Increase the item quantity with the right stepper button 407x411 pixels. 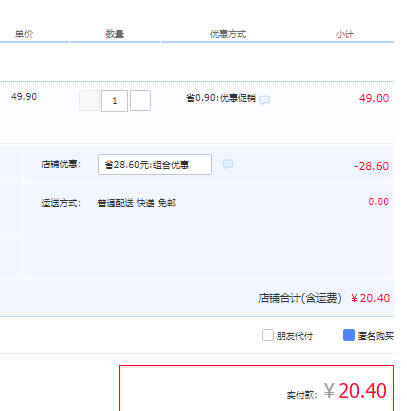[x=140, y=100]
